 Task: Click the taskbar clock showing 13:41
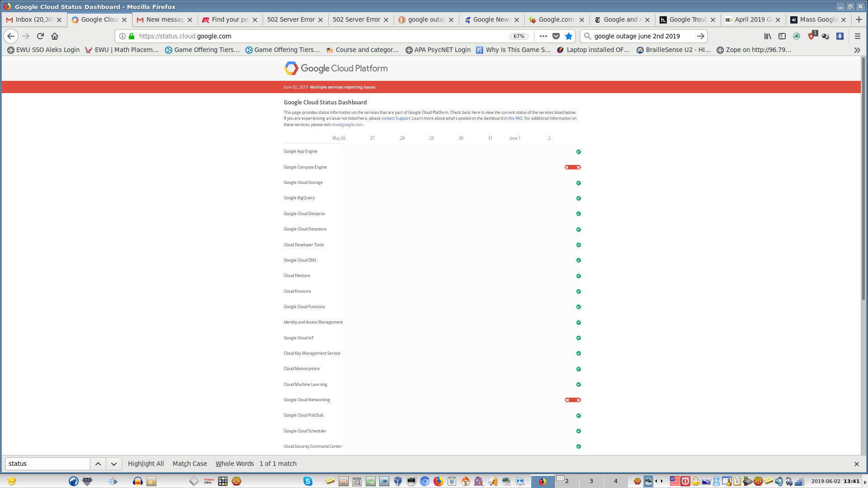pos(835,481)
